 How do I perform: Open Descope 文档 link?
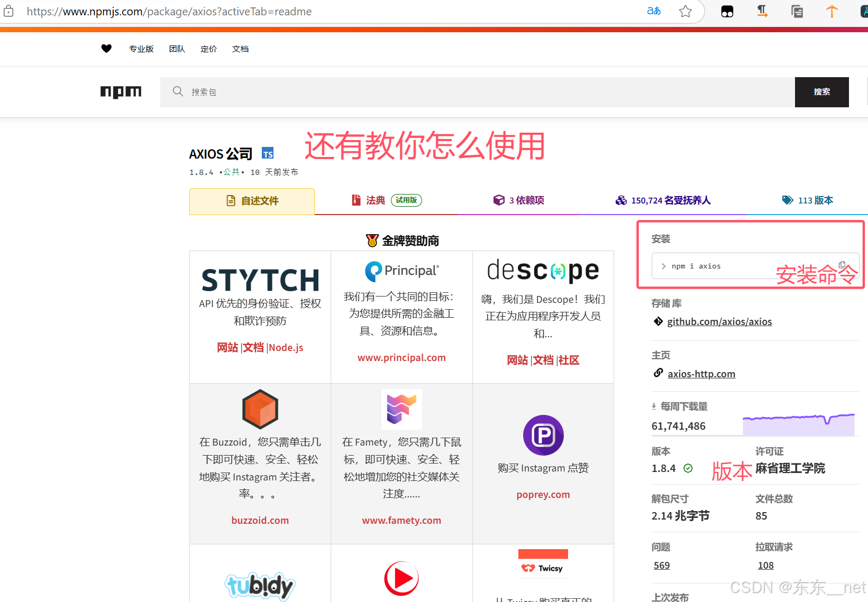pos(543,360)
